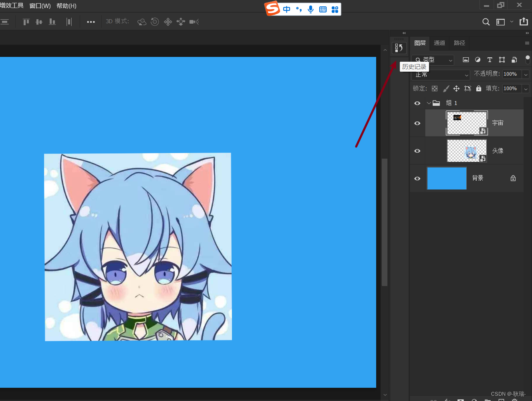532x401 pixels.
Task: Filter for smart object layers icon
Action: [x=514, y=60]
